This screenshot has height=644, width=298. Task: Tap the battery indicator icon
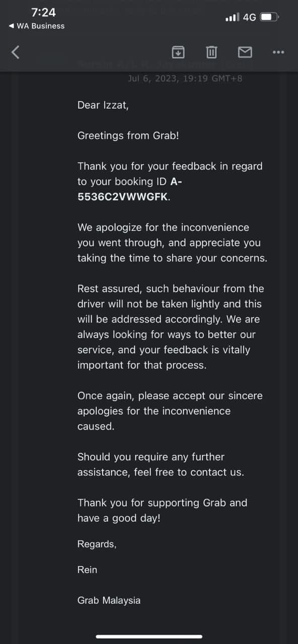coord(269,17)
